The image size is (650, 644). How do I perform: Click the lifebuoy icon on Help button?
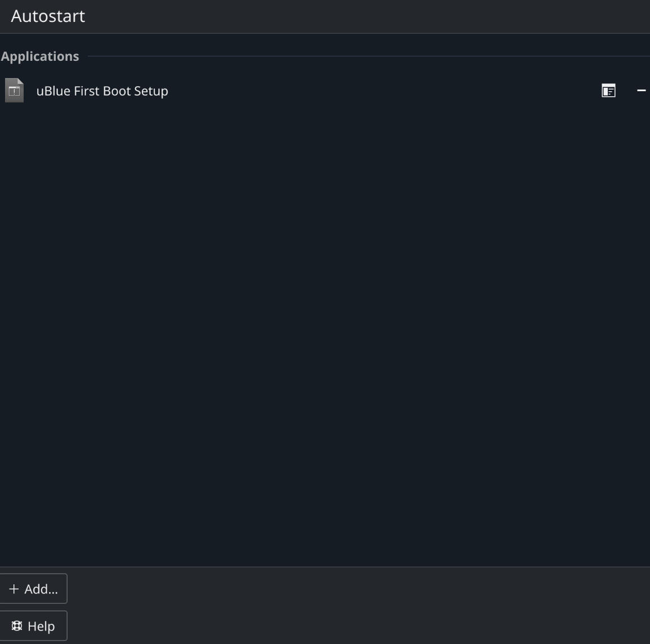click(x=17, y=626)
